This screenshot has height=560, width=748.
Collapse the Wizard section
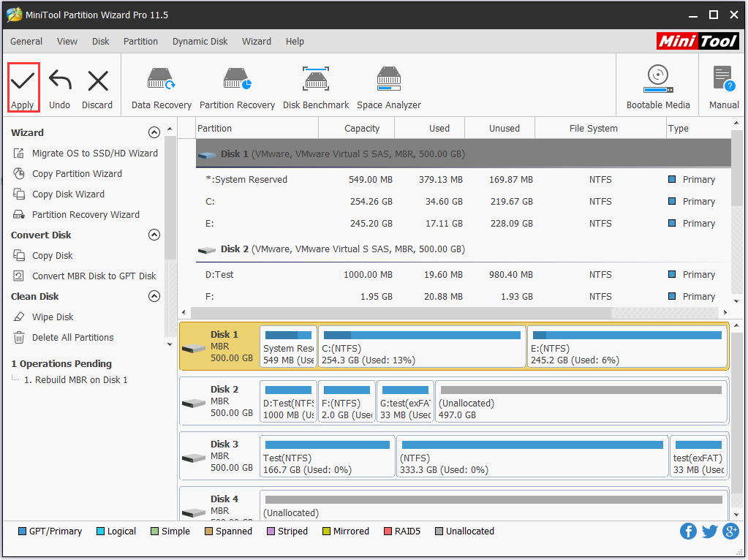tap(154, 132)
